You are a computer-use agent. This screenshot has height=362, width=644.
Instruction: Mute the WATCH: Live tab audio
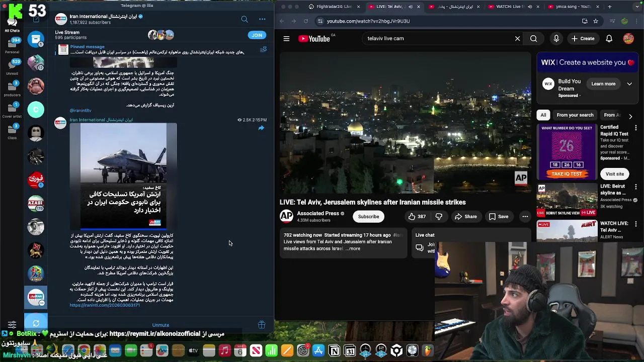click(x=529, y=7)
